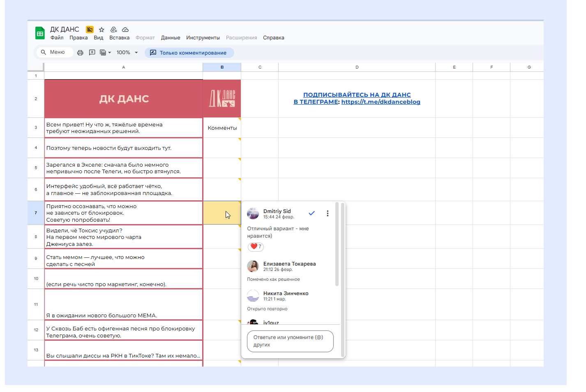This screenshot has height=392, width=586.
Task: Select the cell starting with Вы слышали диссы на РКН
Action: [x=123, y=350]
